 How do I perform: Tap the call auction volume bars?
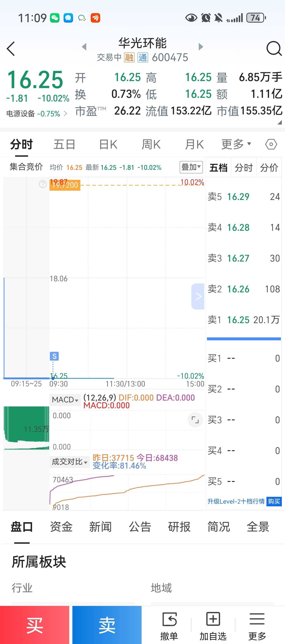pos(26,428)
